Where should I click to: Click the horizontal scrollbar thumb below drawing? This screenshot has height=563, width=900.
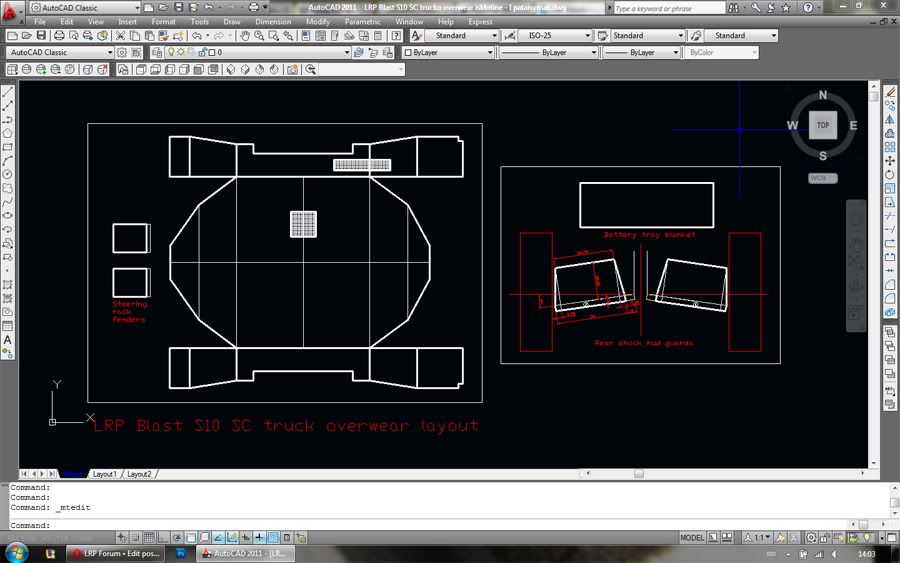638,473
